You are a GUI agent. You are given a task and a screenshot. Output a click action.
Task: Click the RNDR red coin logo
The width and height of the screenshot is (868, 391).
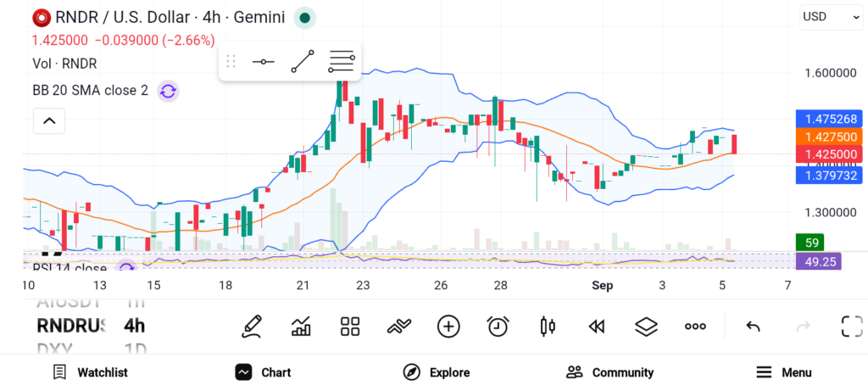point(42,18)
